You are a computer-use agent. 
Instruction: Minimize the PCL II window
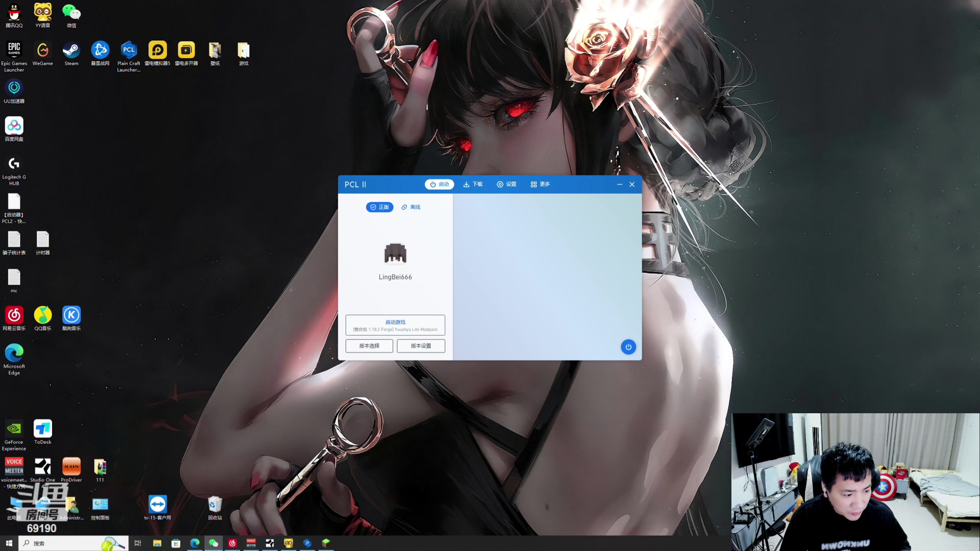click(620, 184)
